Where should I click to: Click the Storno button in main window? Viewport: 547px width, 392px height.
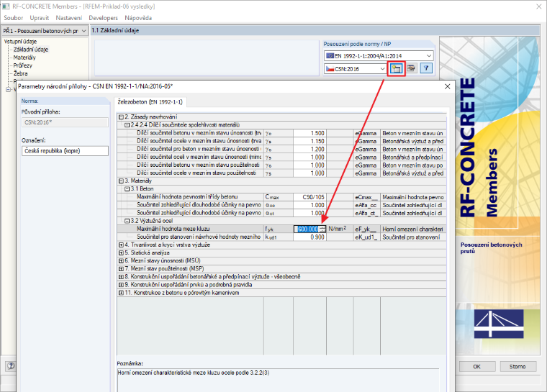517,367
